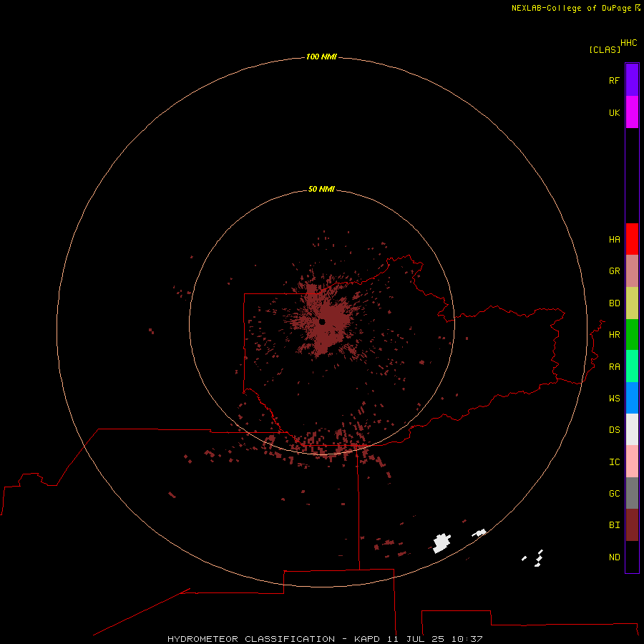The width and height of the screenshot is (644, 644).
Task: Click the HR legend label
Action: (614, 335)
